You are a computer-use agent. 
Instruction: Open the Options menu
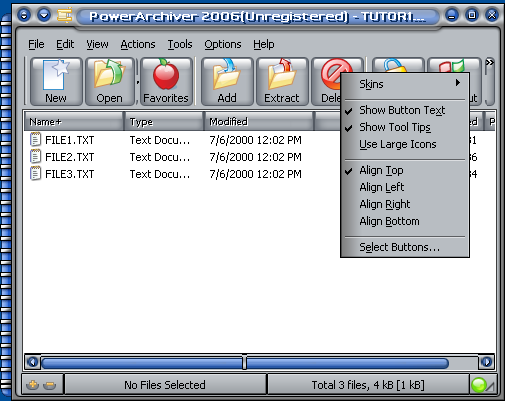point(223,44)
